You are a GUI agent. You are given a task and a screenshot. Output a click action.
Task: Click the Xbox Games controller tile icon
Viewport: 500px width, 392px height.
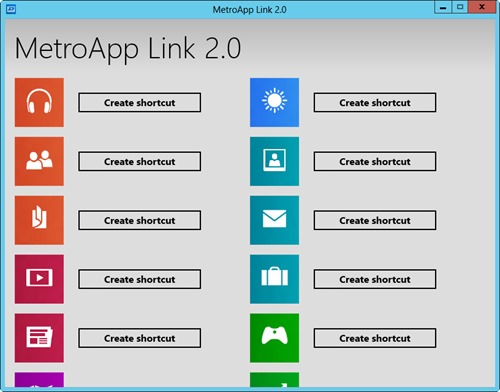(x=274, y=338)
